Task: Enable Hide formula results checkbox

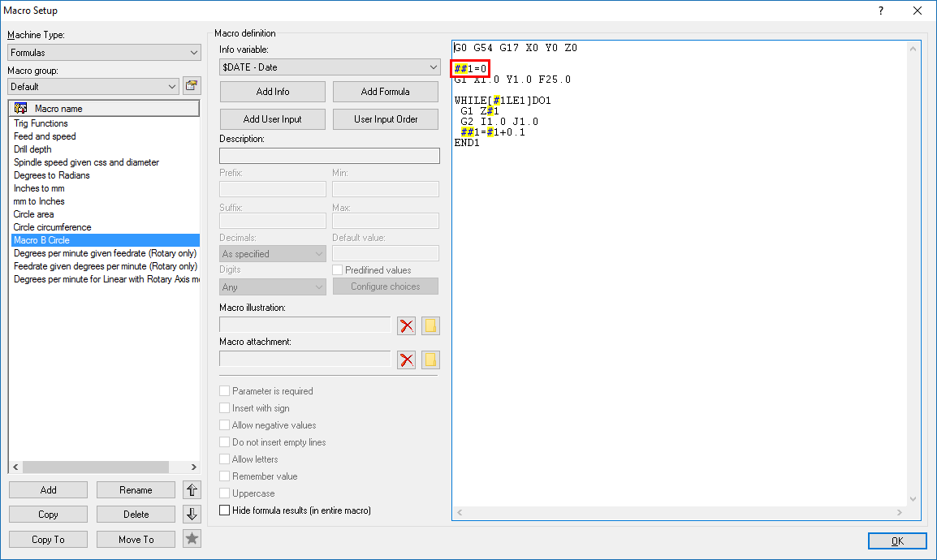Action: pos(226,510)
